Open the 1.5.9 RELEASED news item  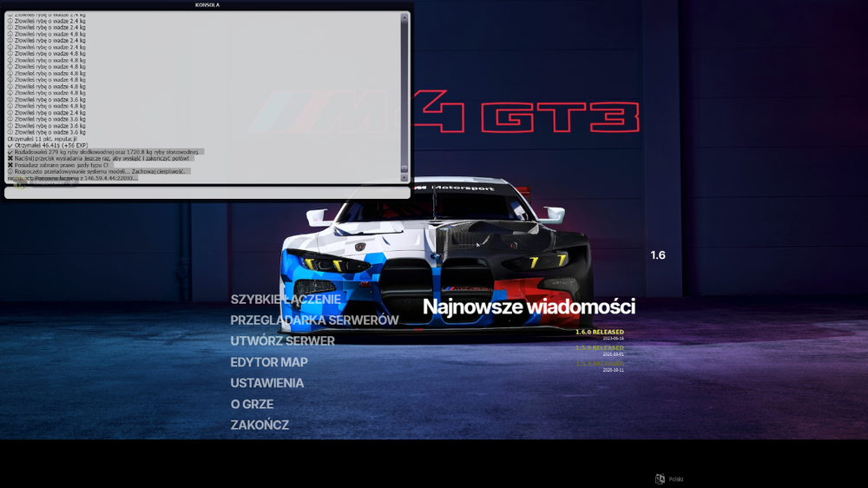[x=600, y=348]
